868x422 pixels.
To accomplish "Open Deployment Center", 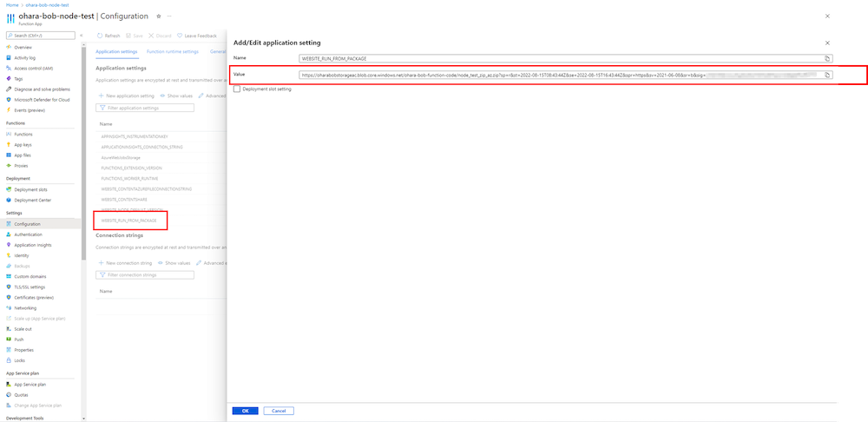I will (32, 200).
